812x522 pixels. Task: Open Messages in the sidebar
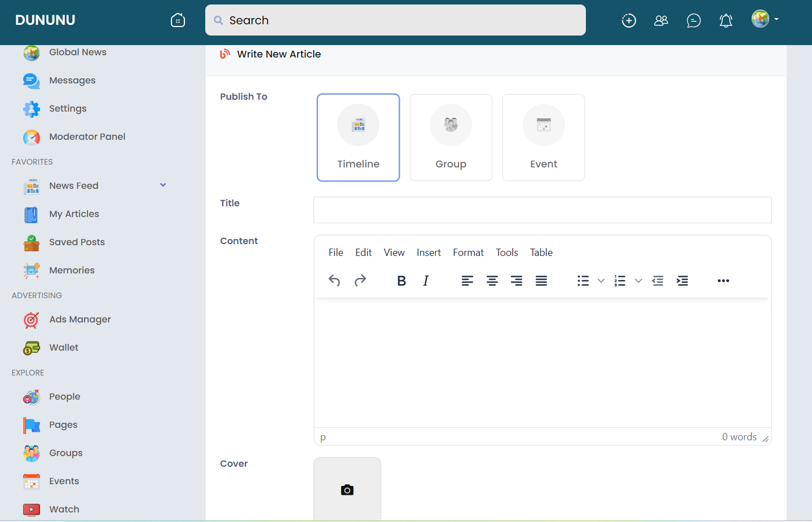point(72,80)
